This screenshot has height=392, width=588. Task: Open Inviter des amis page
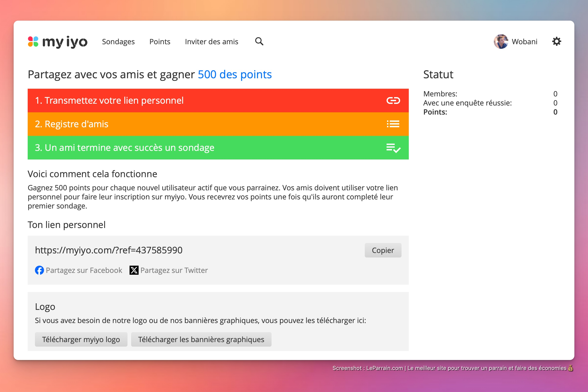[211, 42]
